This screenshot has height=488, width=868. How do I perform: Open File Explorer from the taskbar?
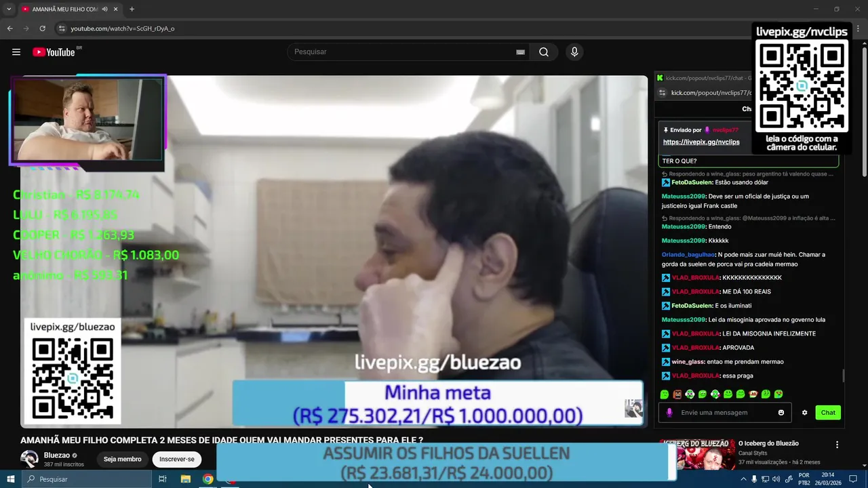click(185, 479)
